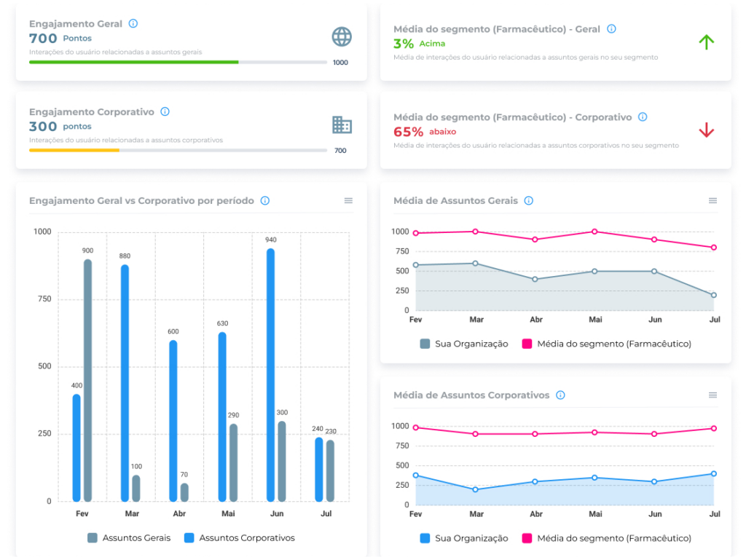Image resolution: width=746 pixels, height=560 pixels.
Task: Click info icon beside Média de Assuntos Corporativos
Action: [560, 395]
